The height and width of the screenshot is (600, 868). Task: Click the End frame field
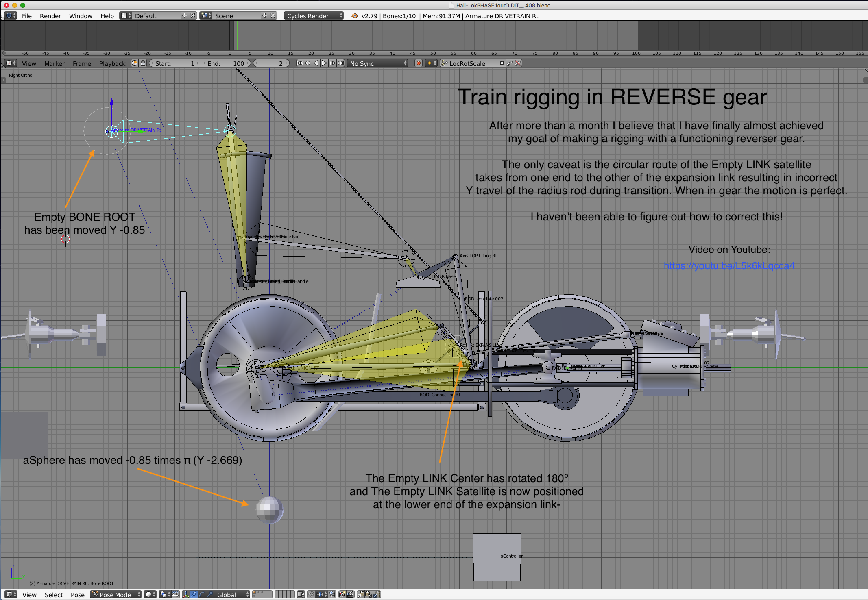point(226,63)
